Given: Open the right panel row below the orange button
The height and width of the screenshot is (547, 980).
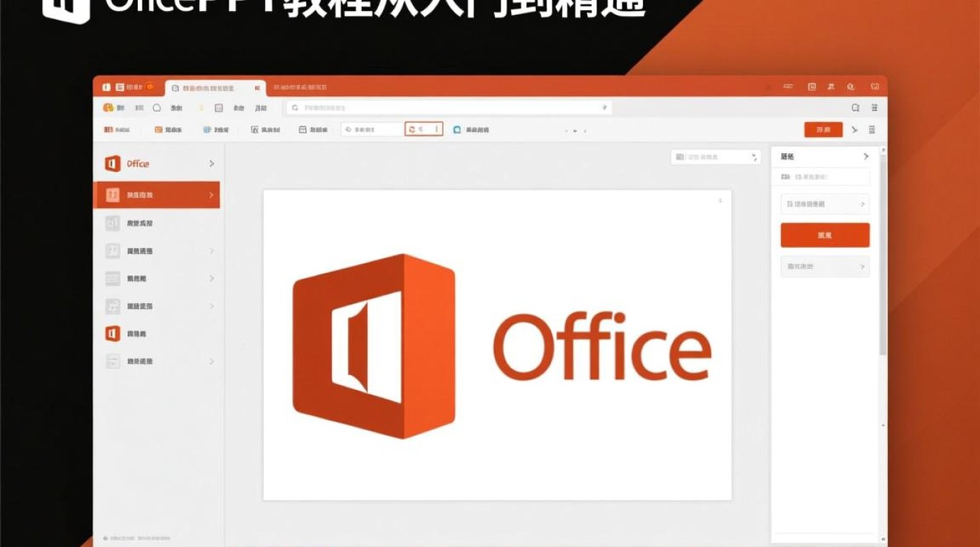Looking at the screenshot, I should (x=825, y=266).
